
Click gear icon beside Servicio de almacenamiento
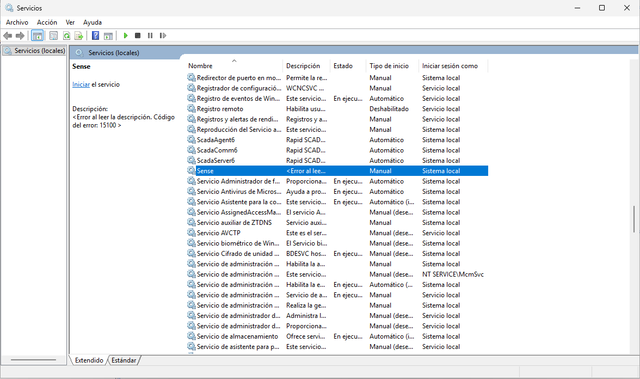click(x=191, y=336)
